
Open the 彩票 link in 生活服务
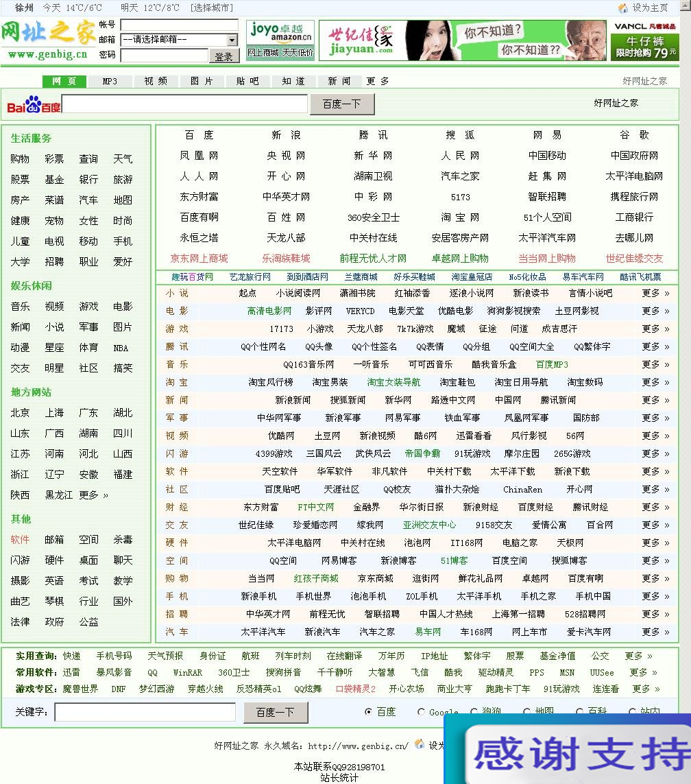tap(54, 159)
